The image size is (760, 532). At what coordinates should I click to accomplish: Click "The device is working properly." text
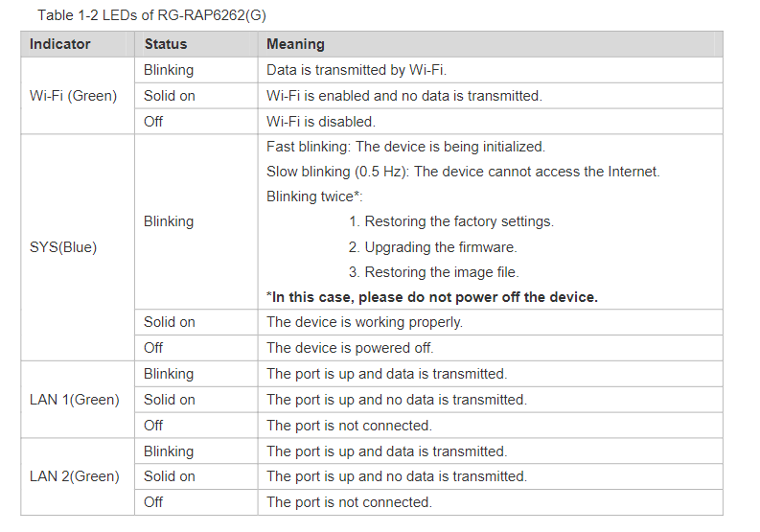(364, 322)
